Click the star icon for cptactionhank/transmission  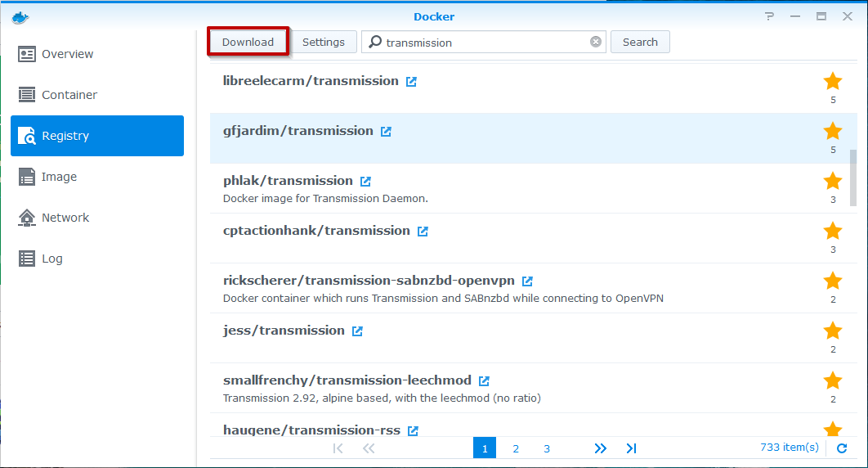(833, 231)
